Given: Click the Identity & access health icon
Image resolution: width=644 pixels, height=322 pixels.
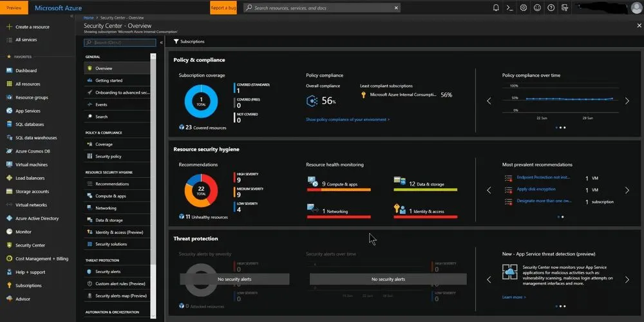Looking at the screenshot, I should point(400,209).
